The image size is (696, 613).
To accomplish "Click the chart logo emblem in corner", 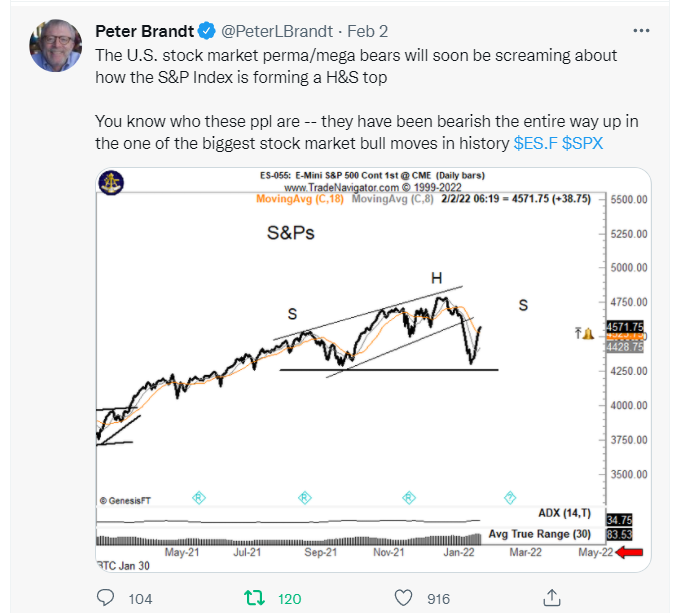I will [109, 183].
